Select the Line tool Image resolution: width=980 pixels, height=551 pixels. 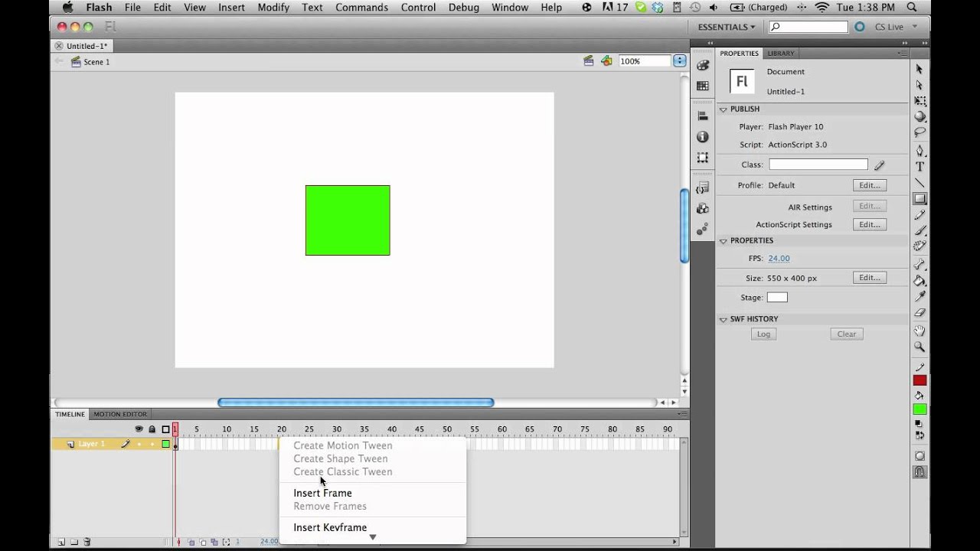[x=920, y=183]
